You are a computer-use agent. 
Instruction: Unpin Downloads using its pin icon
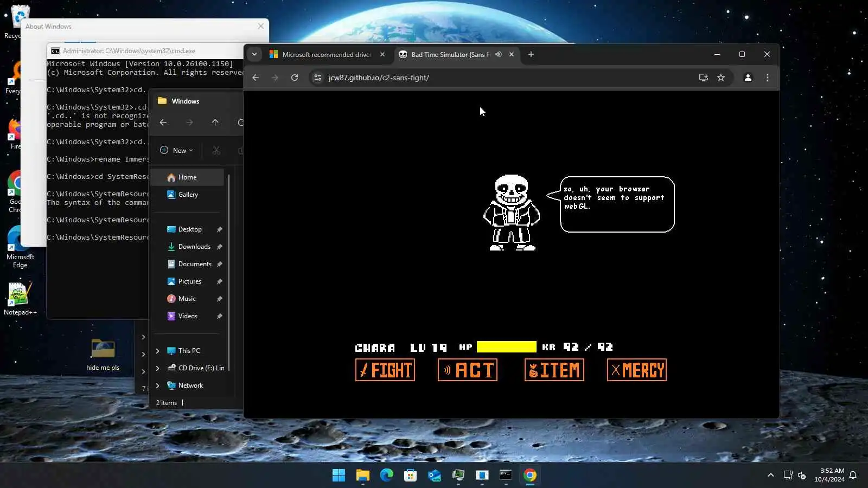(220, 247)
